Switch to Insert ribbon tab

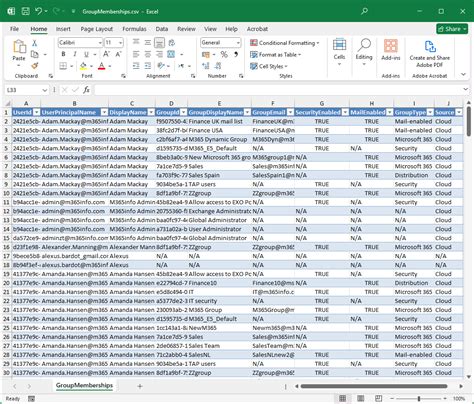click(63, 29)
